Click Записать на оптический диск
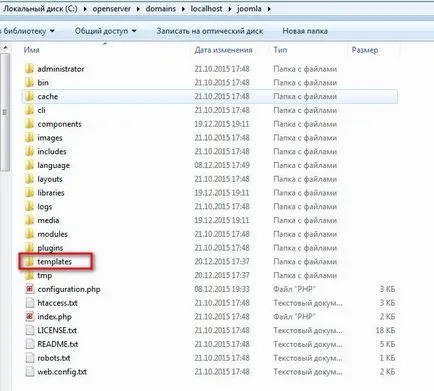434x391 pixels. [x=210, y=31]
